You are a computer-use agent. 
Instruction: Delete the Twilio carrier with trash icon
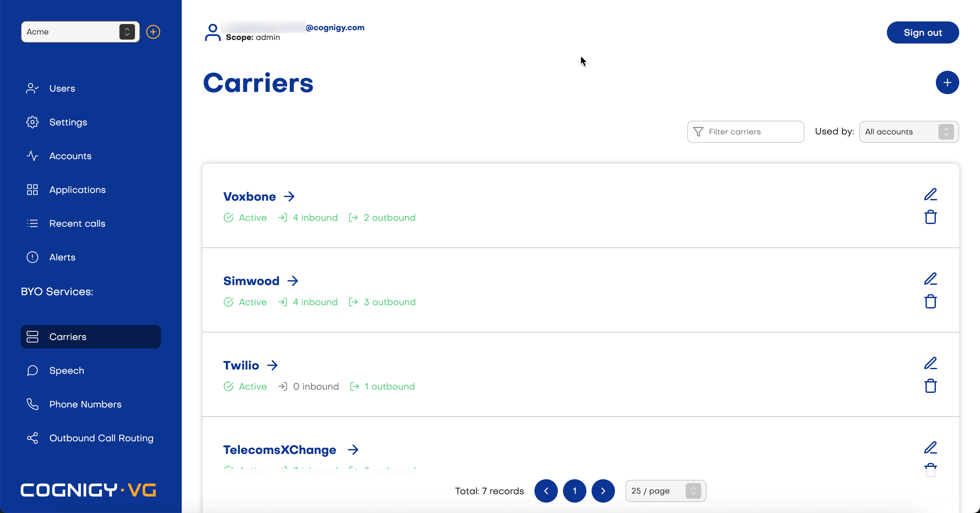[931, 386]
